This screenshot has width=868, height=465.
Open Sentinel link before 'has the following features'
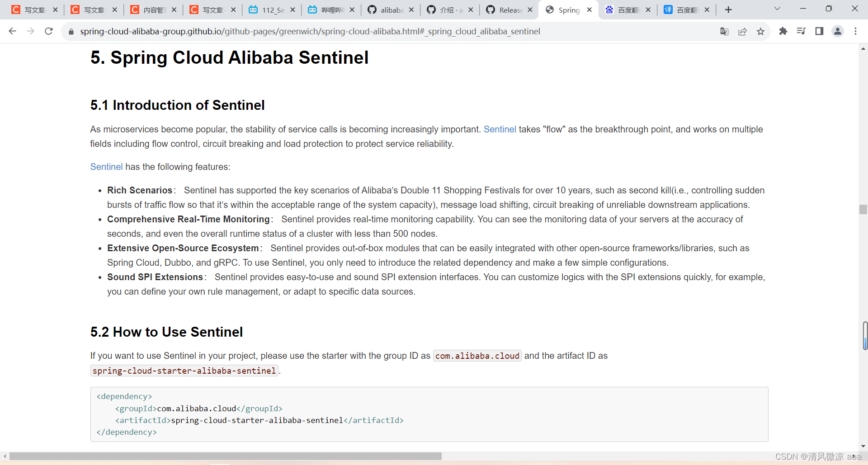point(106,167)
